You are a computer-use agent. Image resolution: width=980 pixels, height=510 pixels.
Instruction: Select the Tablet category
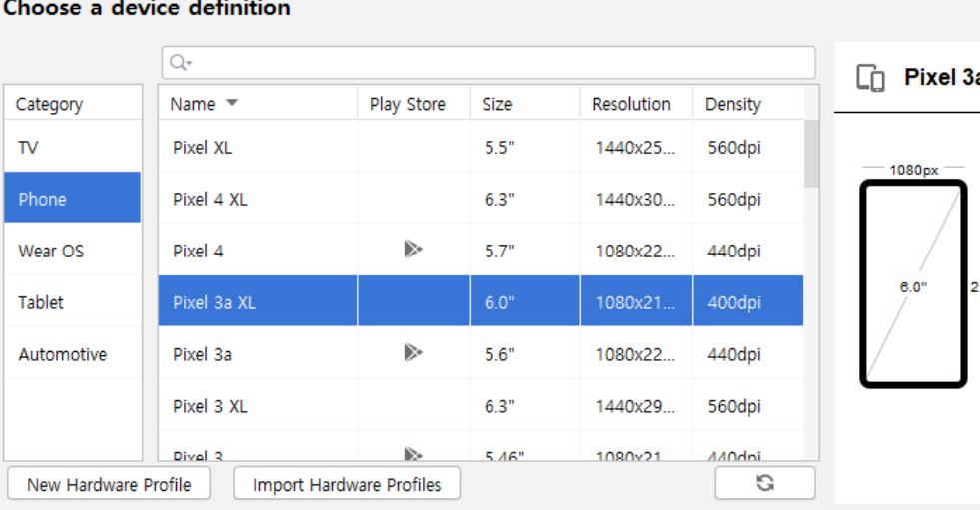pos(73,302)
